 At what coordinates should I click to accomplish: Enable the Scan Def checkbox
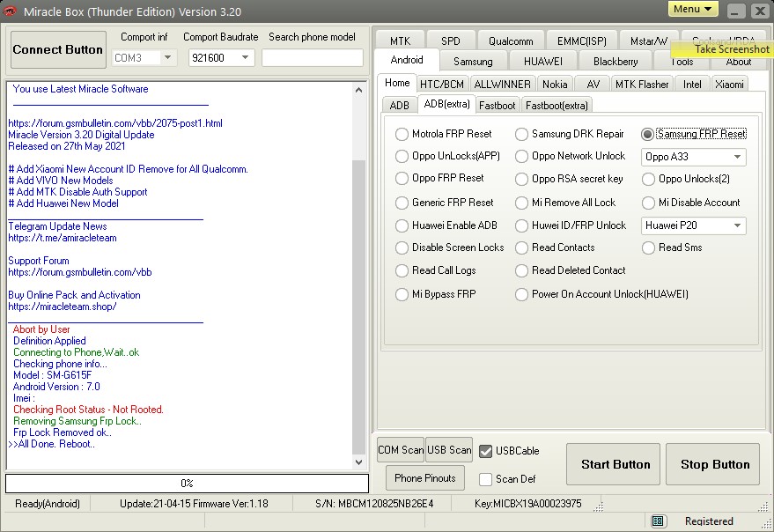(486, 479)
